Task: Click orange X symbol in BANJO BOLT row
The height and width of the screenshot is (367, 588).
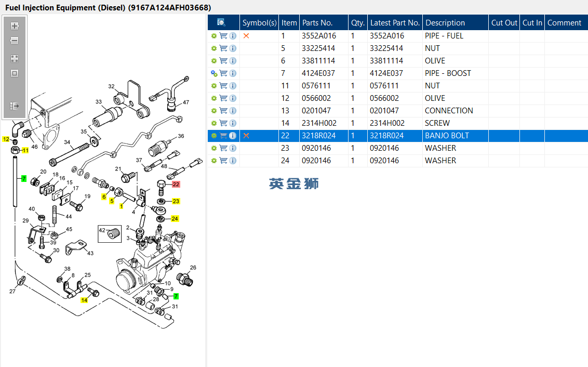Action: point(246,136)
